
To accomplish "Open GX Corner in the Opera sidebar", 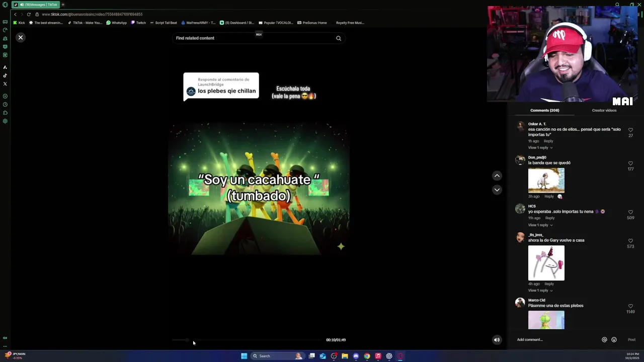I will (x=5, y=22).
